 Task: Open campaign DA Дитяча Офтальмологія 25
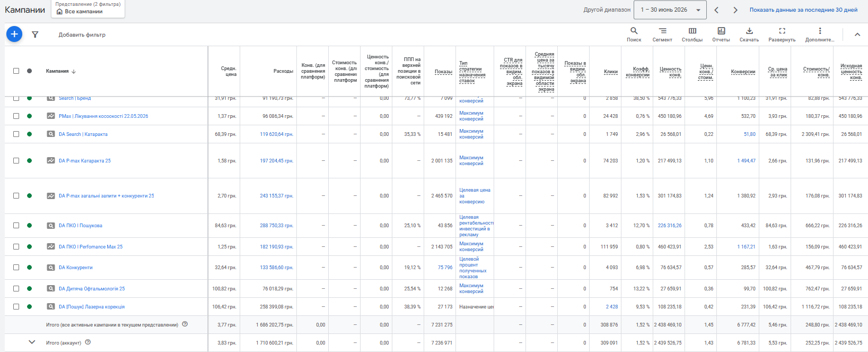click(x=92, y=289)
